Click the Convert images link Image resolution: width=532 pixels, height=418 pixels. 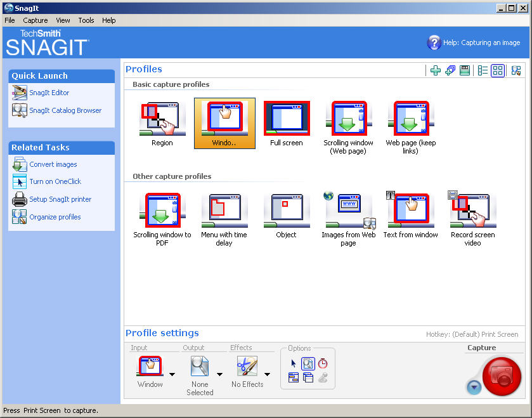pos(53,164)
